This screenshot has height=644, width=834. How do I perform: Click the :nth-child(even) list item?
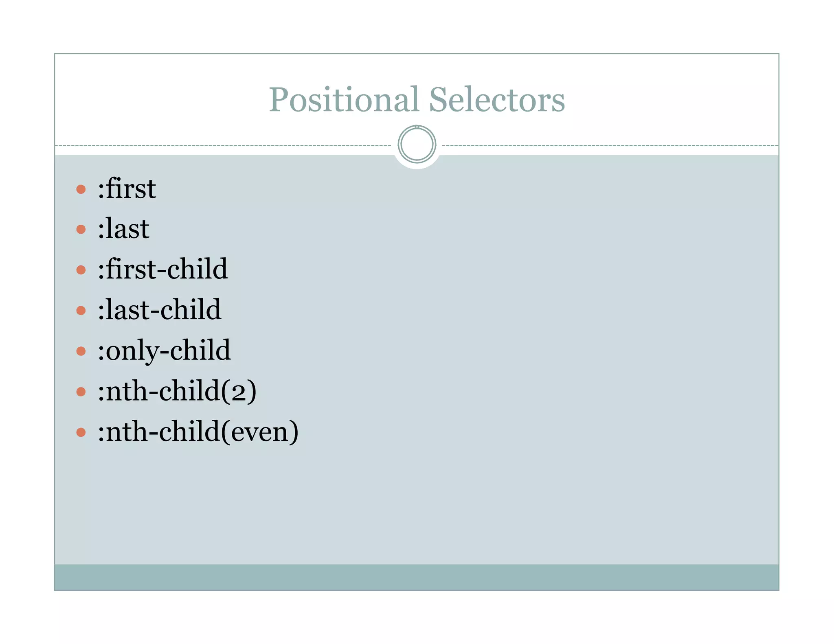[198, 432]
